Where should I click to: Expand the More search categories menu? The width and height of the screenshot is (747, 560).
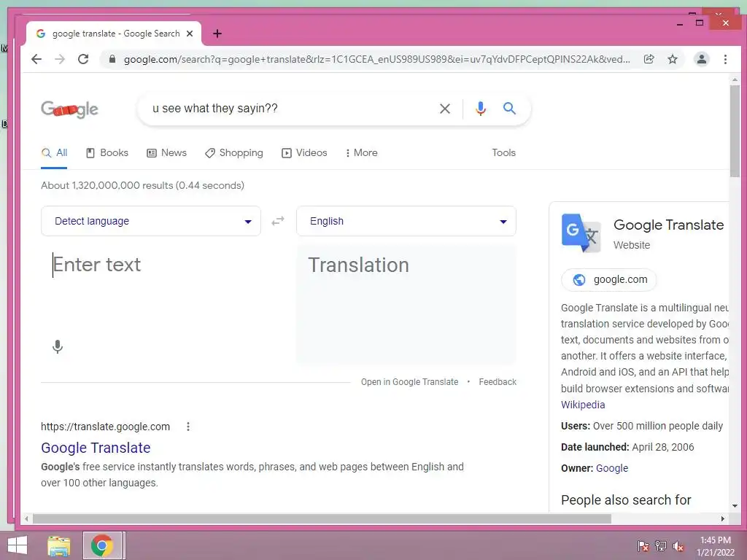point(362,153)
